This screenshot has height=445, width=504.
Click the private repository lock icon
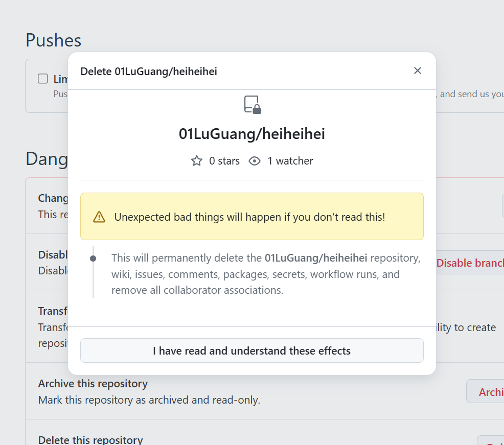pos(253,104)
